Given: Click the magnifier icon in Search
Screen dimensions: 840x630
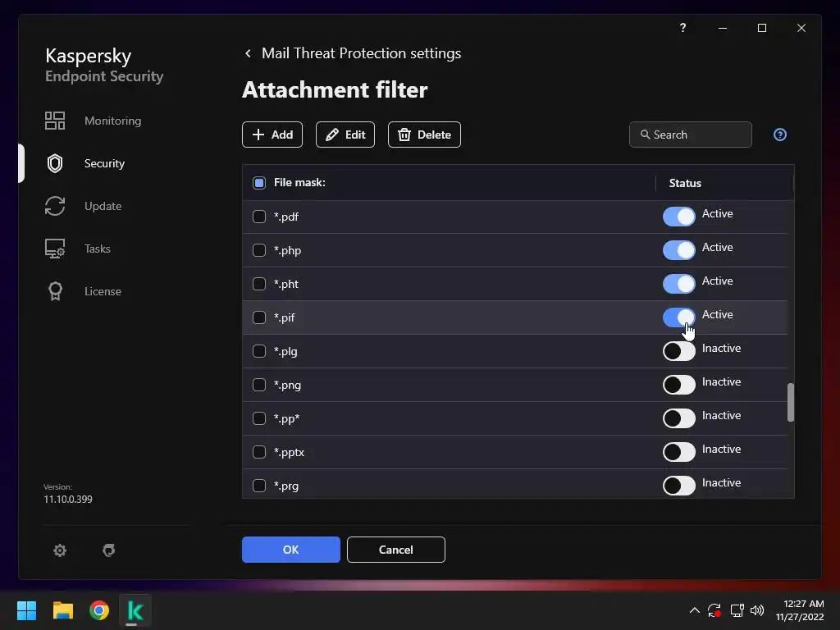Looking at the screenshot, I should (645, 135).
